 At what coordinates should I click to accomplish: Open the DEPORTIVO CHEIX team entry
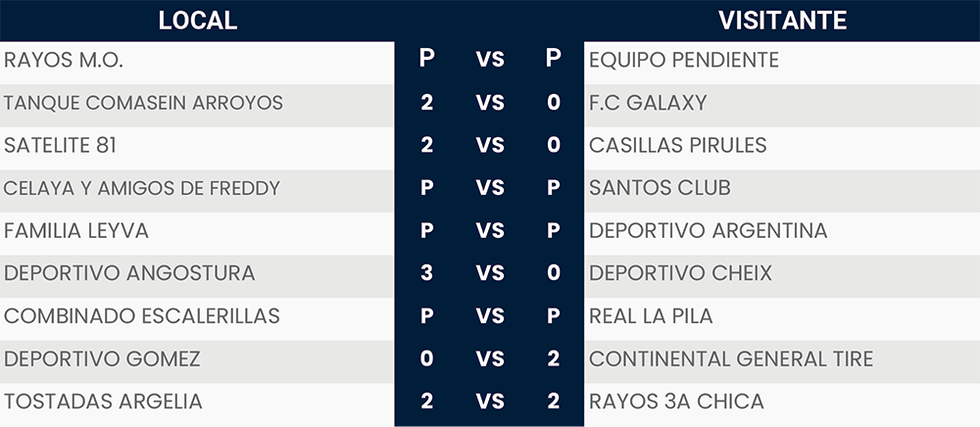coord(680,273)
